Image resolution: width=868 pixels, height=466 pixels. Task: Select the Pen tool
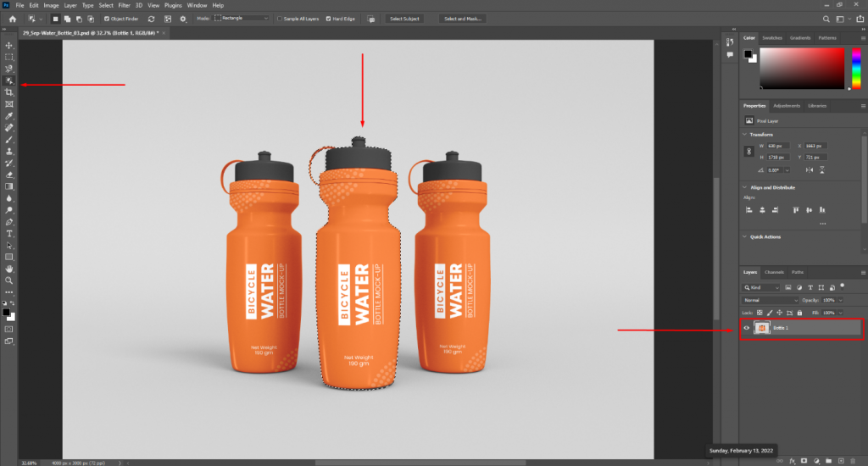(9, 222)
